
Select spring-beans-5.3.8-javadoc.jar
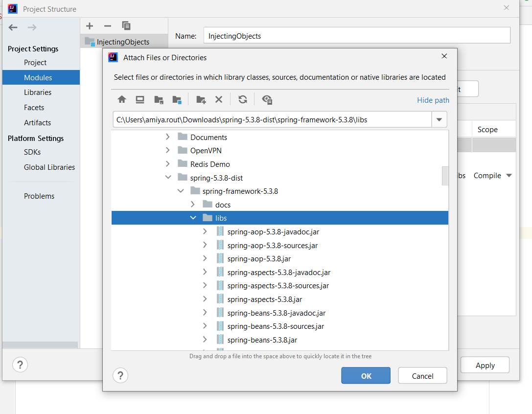(277, 313)
